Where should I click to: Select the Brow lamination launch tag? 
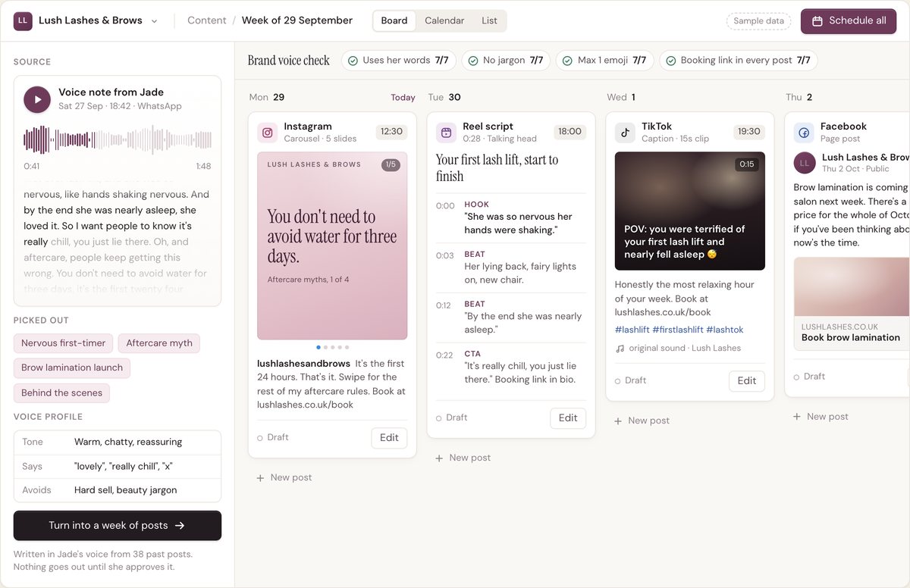pyautogui.click(x=72, y=368)
